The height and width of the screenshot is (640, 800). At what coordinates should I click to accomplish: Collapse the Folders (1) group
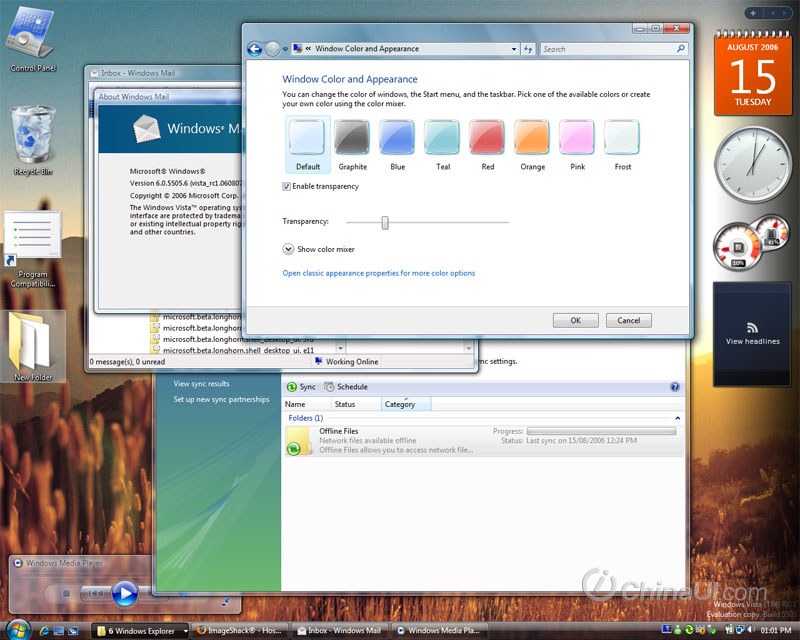pos(678,418)
